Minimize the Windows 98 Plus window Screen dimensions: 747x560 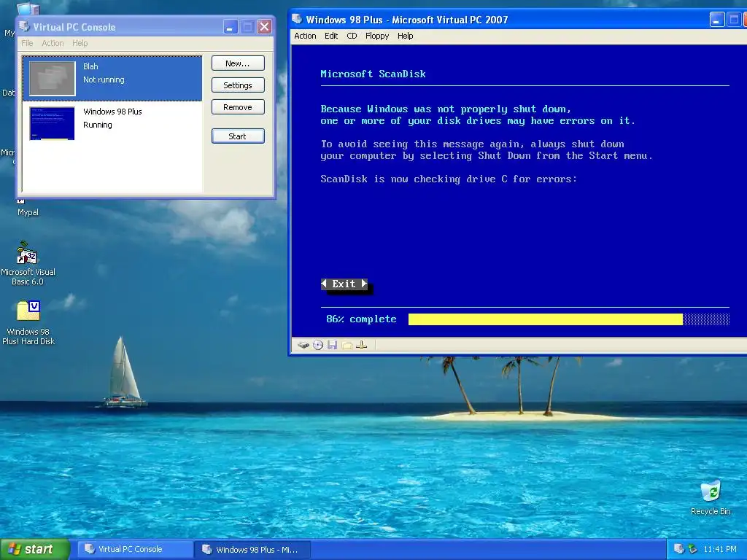click(x=717, y=20)
